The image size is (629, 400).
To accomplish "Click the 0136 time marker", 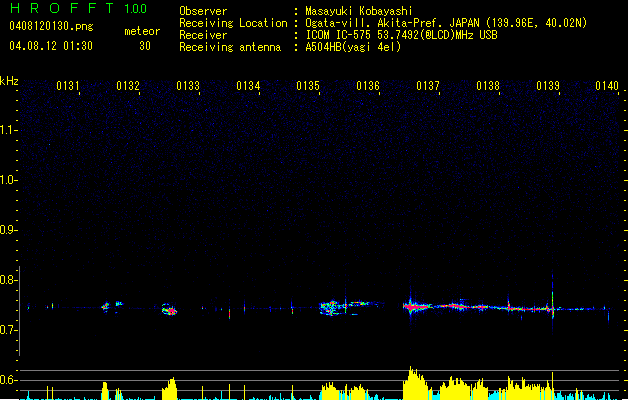I will point(368,85).
